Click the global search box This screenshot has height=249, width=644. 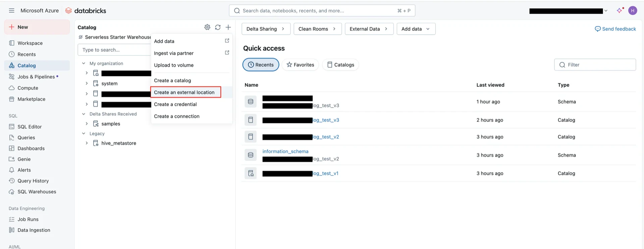click(322, 11)
